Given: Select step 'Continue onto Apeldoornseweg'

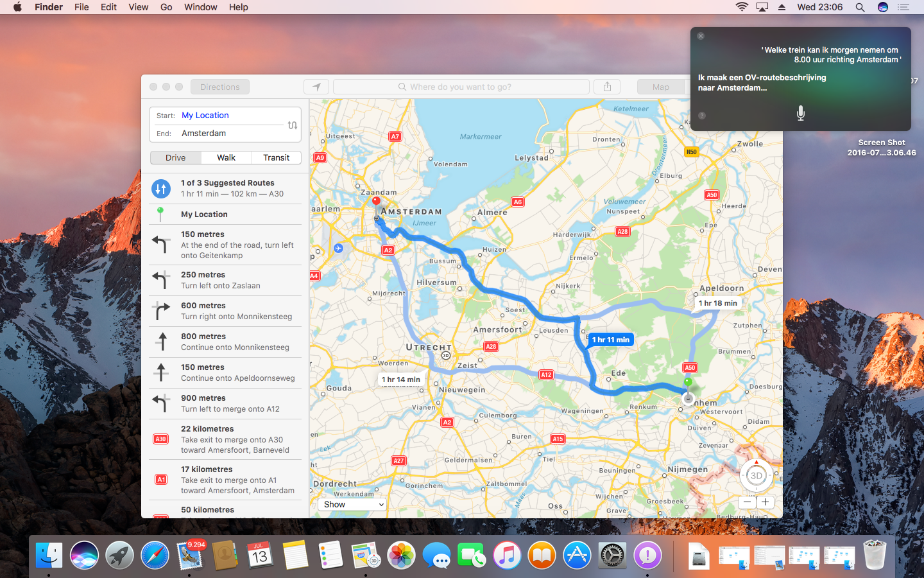Looking at the screenshot, I should click(x=225, y=373).
